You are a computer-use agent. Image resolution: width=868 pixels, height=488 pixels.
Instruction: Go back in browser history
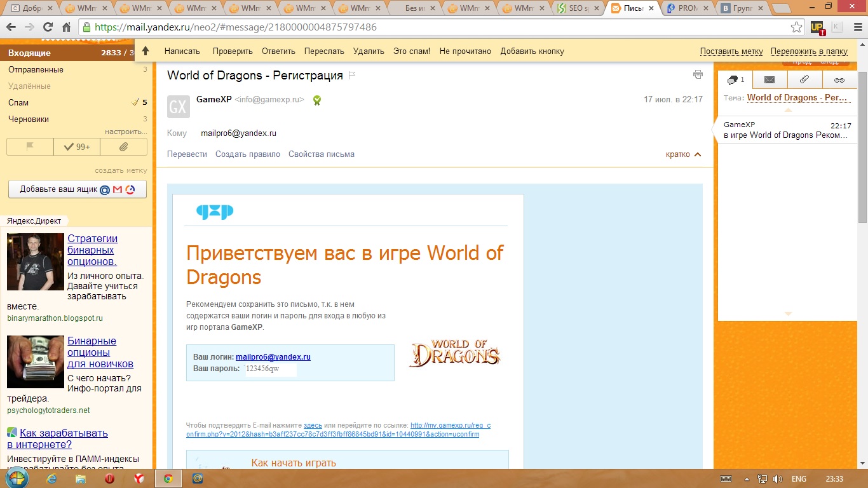click(11, 27)
